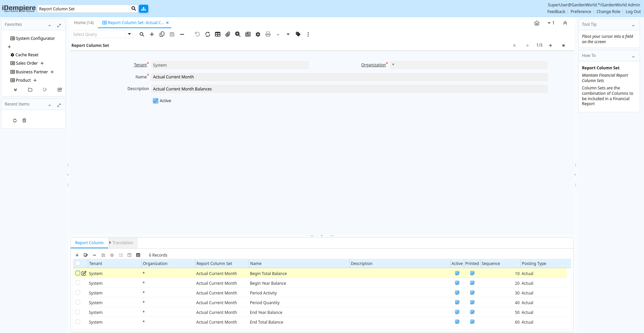The image size is (644, 333).
Task: Click the trash icon in Recent Items
Action: click(24, 121)
